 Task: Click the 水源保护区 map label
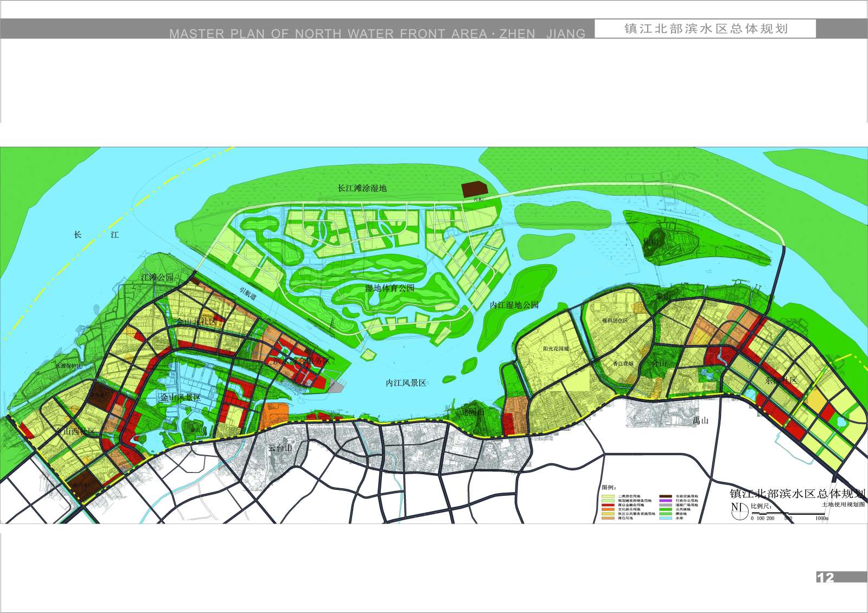pyautogui.click(x=68, y=366)
